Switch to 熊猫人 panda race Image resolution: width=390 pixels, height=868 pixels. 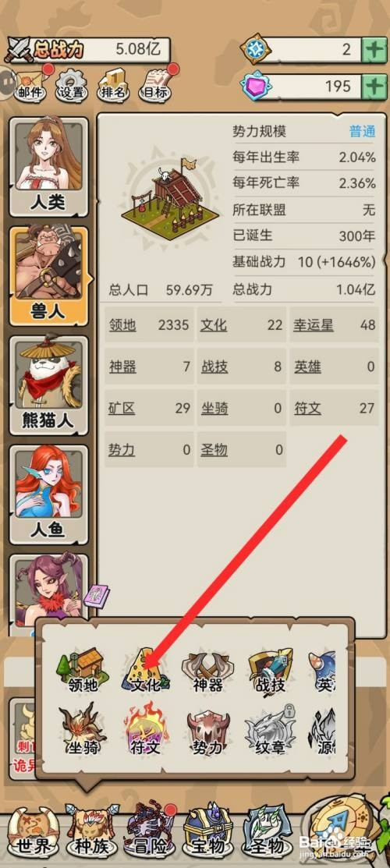tap(48, 384)
